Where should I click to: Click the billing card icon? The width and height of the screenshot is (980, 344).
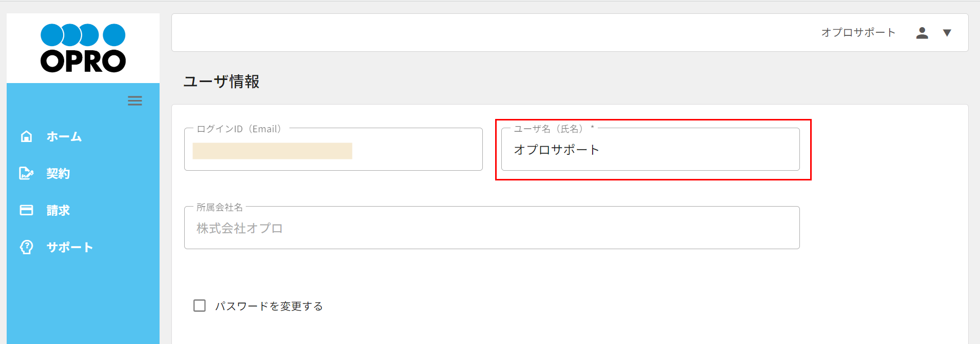click(x=26, y=210)
